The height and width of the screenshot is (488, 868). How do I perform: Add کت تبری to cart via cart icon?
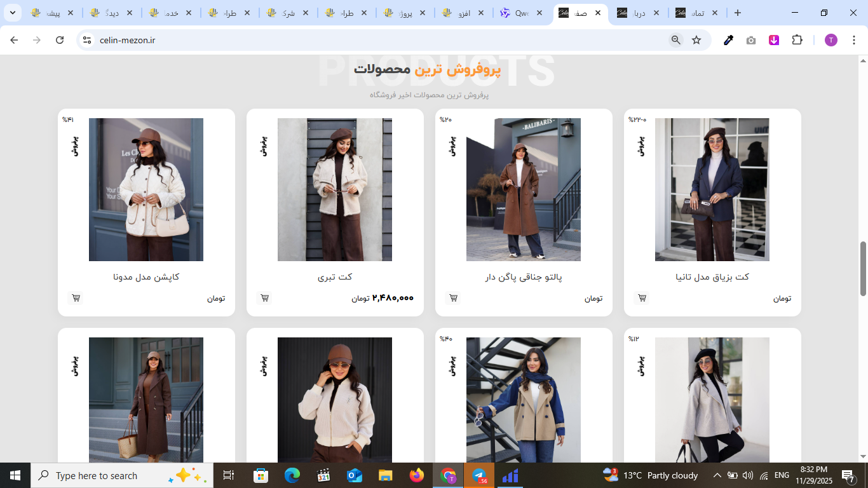[x=265, y=298]
